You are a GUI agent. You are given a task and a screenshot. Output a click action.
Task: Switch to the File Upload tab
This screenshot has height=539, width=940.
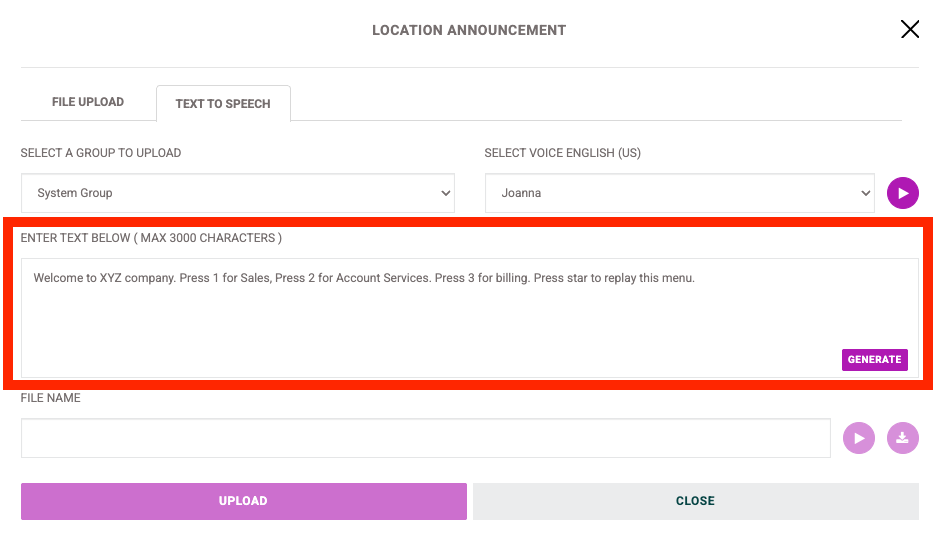point(88,102)
